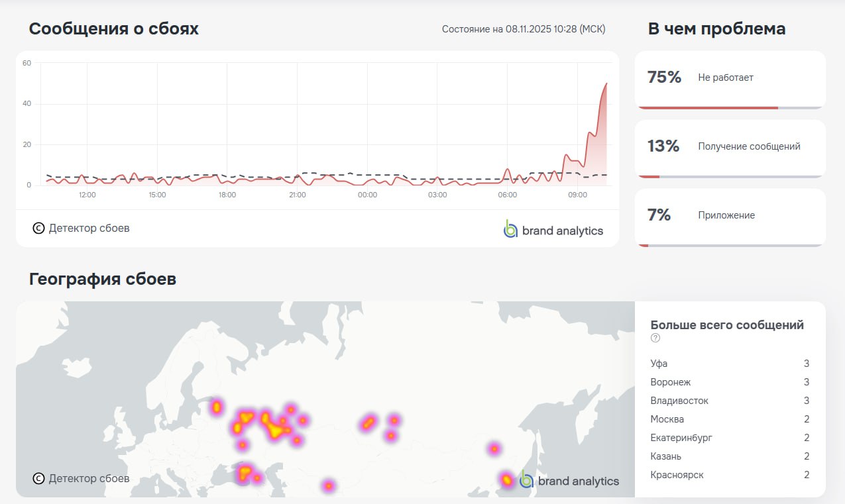Select the "Получение сообщений" 13% card
Screen dimensions: 845x504
click(730, 147)
